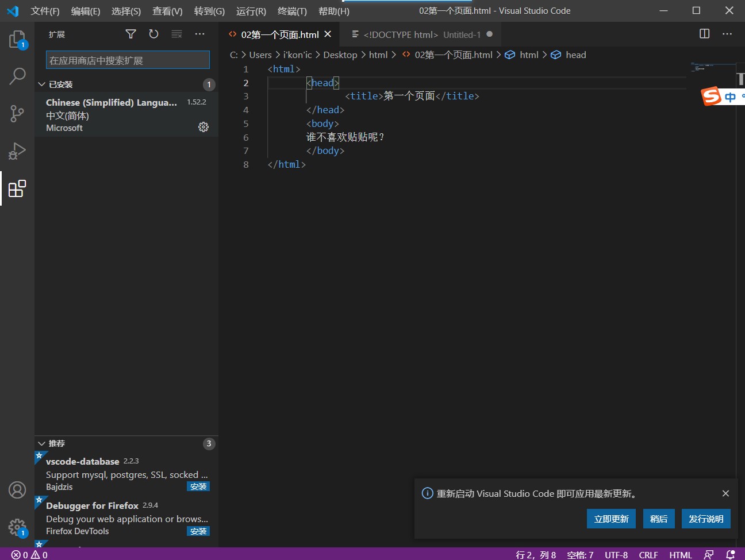The image size is (745, 560).
Task: Open the Run and Debug view
Action: [x=17, y=151]
